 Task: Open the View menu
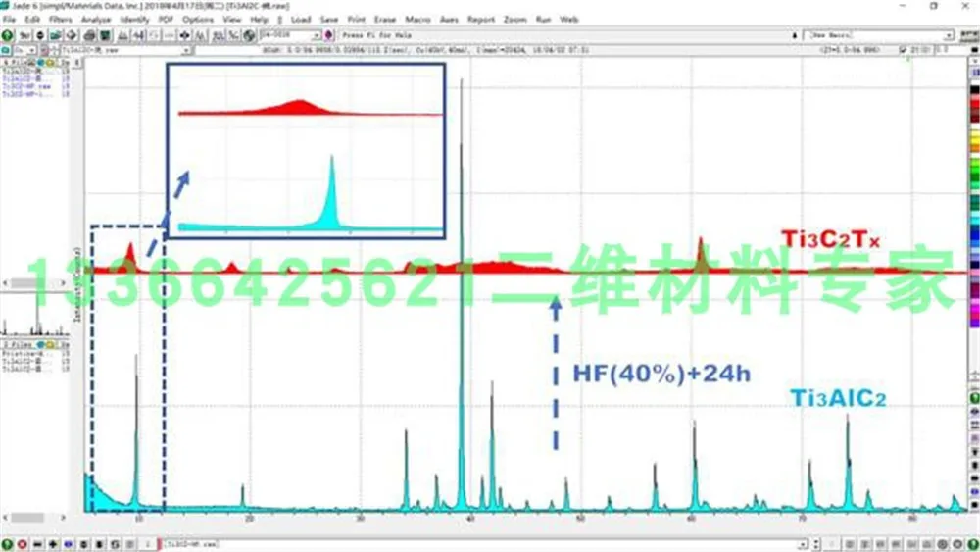(x=232, y=20)
